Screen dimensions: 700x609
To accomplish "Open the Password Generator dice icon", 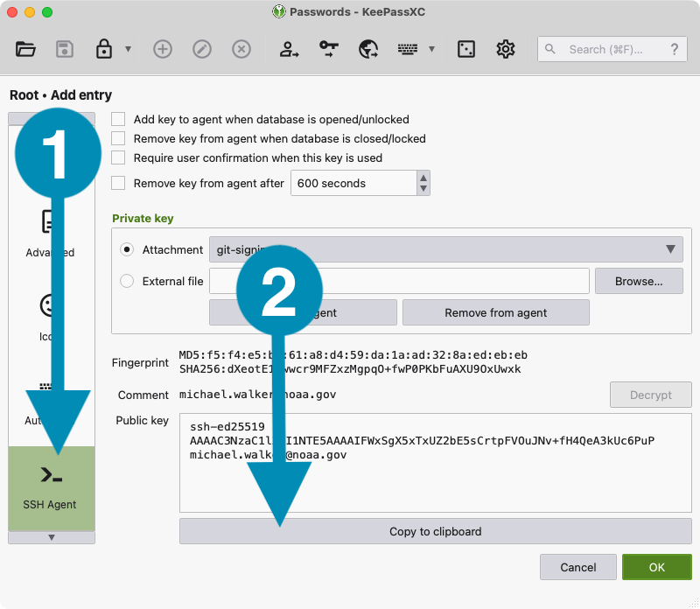I will [x=465, y=49].
